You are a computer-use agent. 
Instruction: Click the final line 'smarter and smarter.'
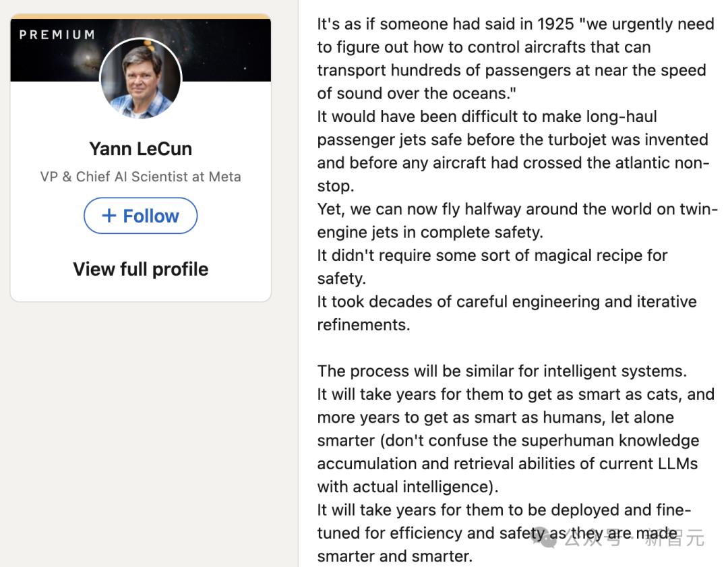tap(394, 556)
